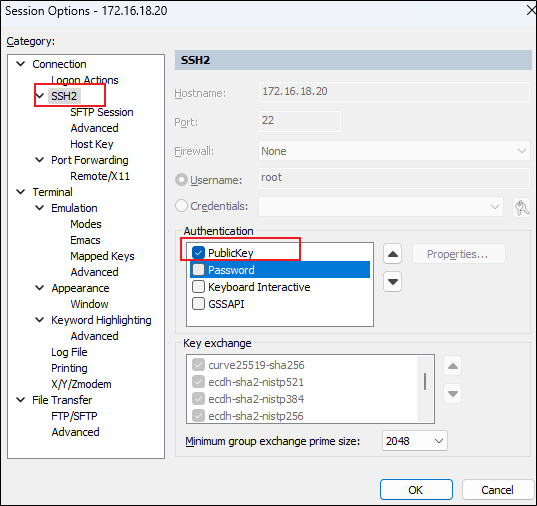Check the Keyboard Interactive option
The height and width of the screenshot is (506, 537).
tap(198, 287)
